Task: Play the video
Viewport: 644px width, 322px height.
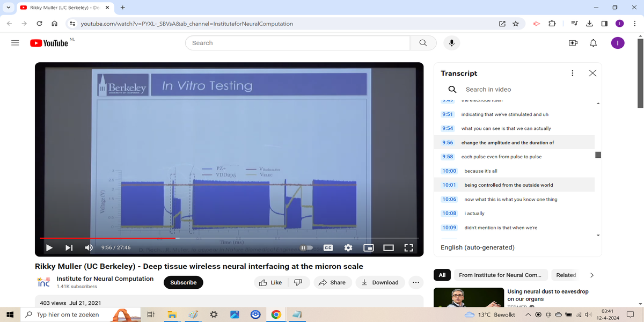Action: [49, 247]
